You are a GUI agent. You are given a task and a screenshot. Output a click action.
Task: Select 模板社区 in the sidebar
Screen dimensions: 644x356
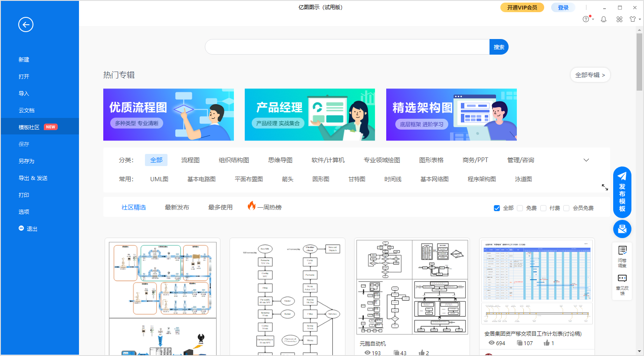(x=29, y=127)
